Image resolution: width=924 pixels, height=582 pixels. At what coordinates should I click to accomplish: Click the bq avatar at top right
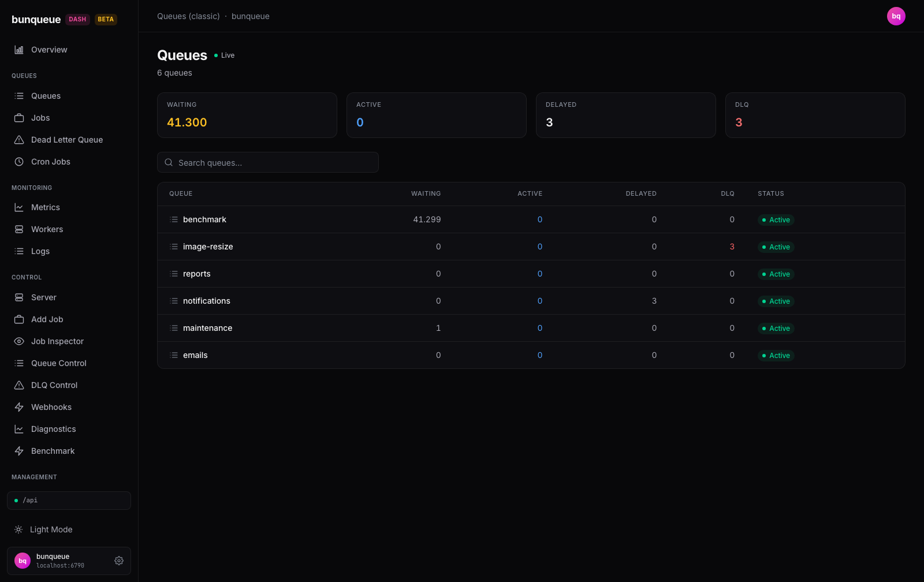[896, 16]
